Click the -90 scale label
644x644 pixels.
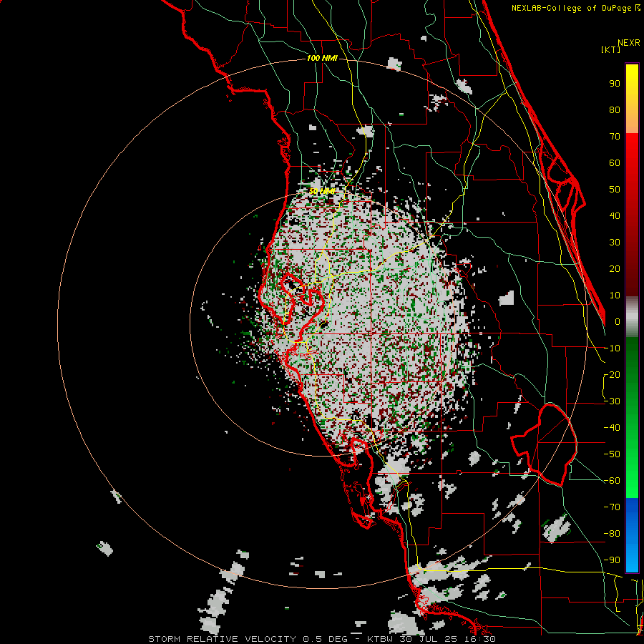tap(612, 560)
